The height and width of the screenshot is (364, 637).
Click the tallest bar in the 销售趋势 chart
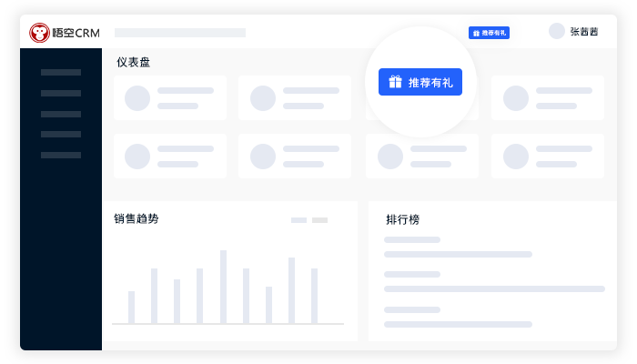[223, 286]
